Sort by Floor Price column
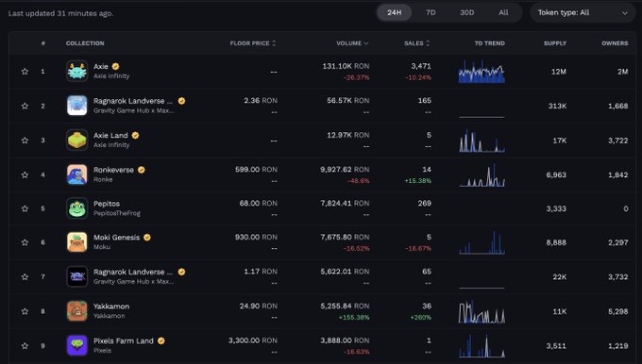This screenshot has height=364, width=642. point(253,43)
